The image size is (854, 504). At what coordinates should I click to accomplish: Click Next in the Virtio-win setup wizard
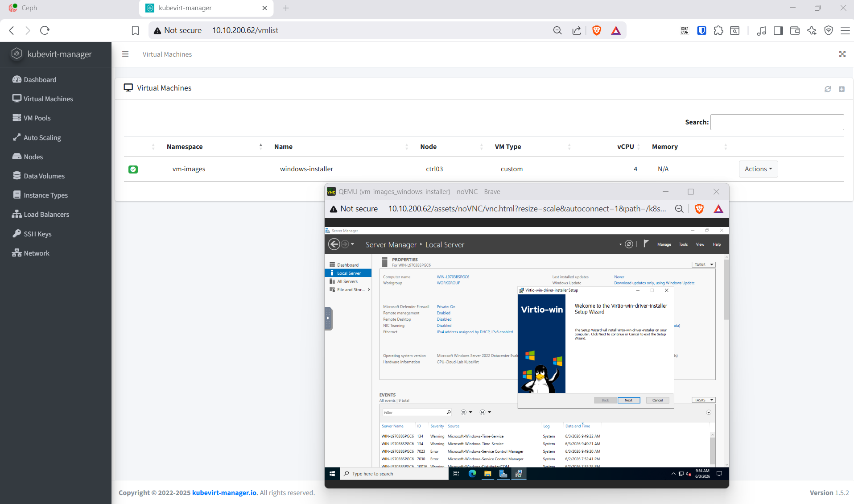pyautogui.click(x=629, y=400)
